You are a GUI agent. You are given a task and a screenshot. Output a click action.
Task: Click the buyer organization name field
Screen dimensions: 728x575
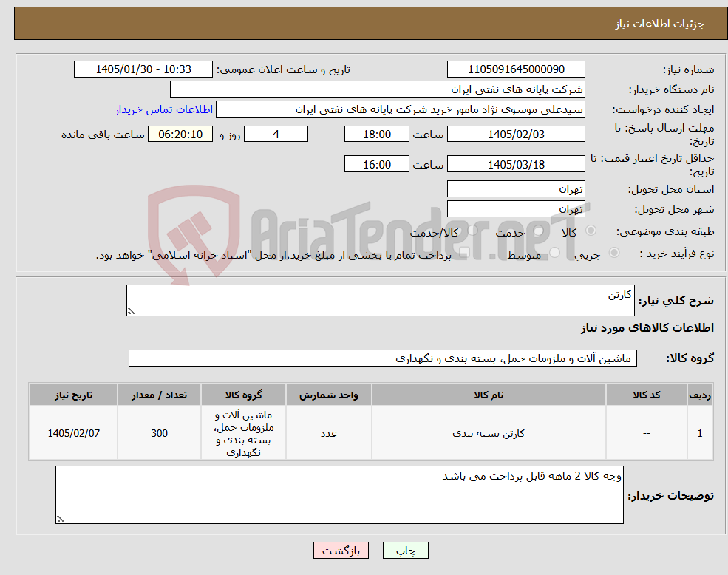[x=378, y=89]
